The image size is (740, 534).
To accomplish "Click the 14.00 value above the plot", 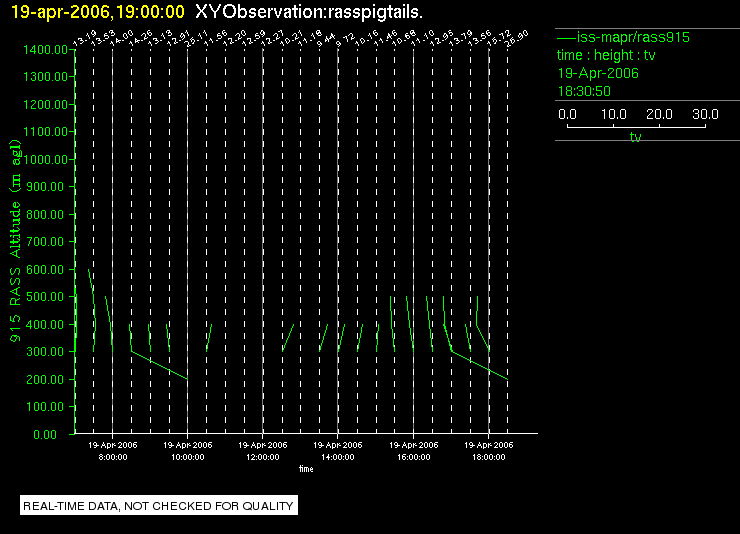I will (x=122, y=39).
